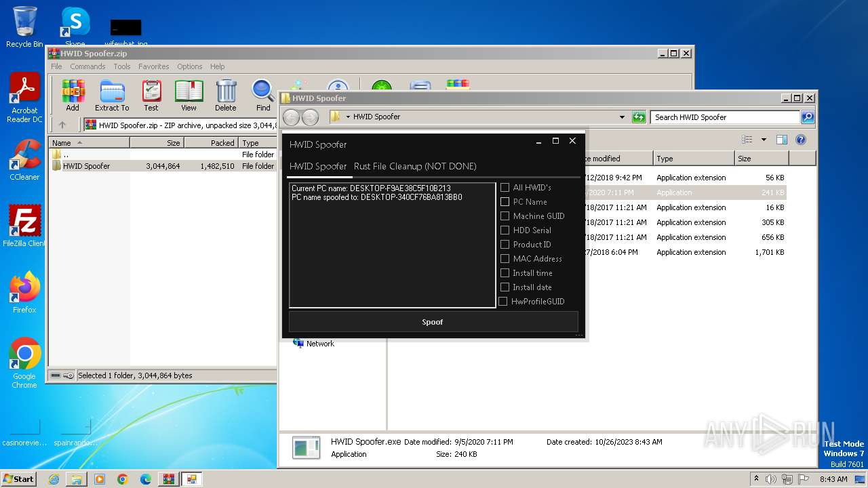The width and height of the screenshot is (868, 488).
Task: Switch to the HWID Spoofer tab
Action: [318, 166]
